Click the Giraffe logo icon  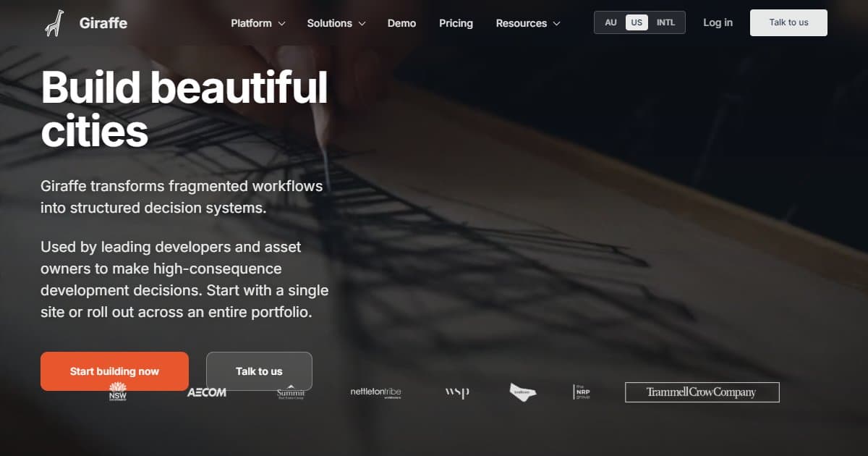point(54,23)
